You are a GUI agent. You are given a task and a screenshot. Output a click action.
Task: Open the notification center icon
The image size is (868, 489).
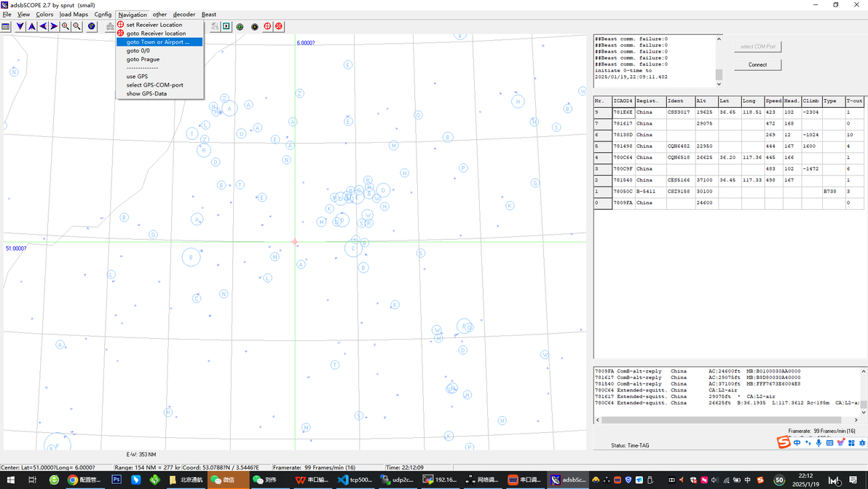point(853,480)
